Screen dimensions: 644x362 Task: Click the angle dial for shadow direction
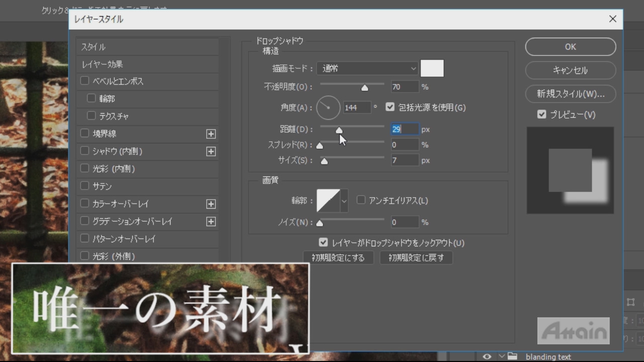[x=328, y=107]
